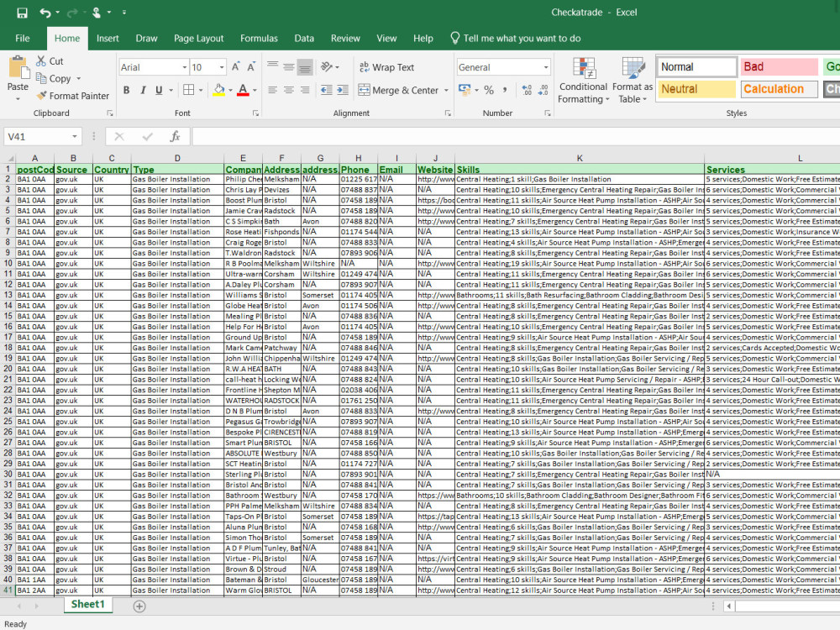Apply middle align to cells
This screenshot has width=840, height=630.
click(289, 67)
